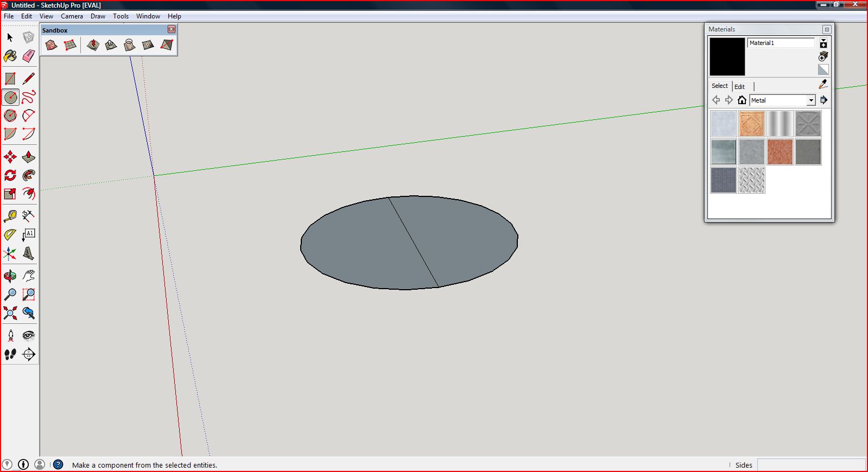
Task: Click the black current material preview
Action: tap(727, 56)
